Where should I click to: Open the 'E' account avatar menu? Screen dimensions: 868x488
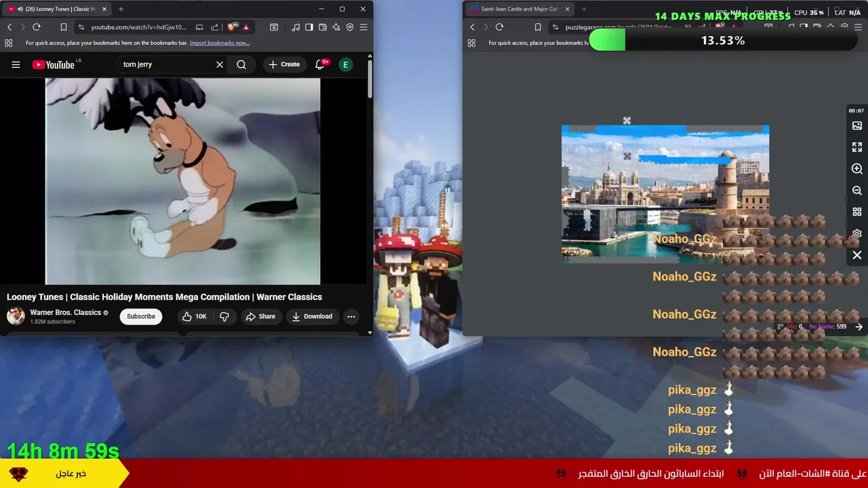pos(346,64)
